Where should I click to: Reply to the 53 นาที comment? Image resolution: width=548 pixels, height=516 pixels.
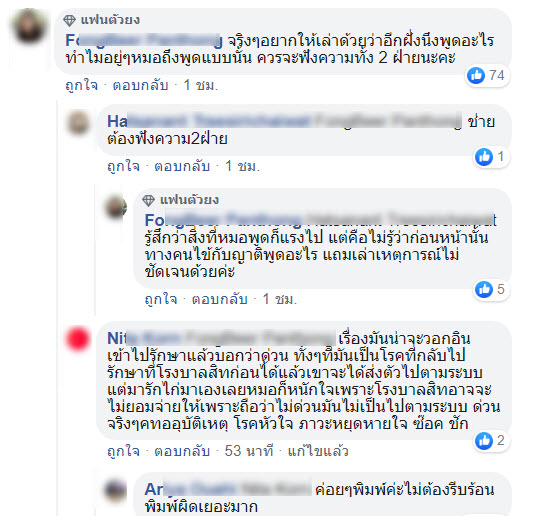pos(182,451)
